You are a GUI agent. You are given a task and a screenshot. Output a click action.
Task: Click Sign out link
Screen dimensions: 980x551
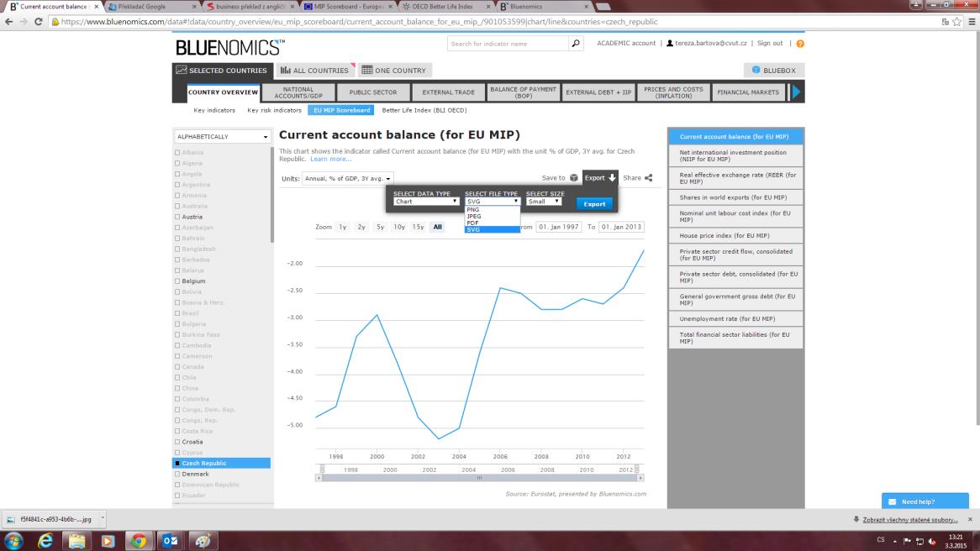coord(769,43)
